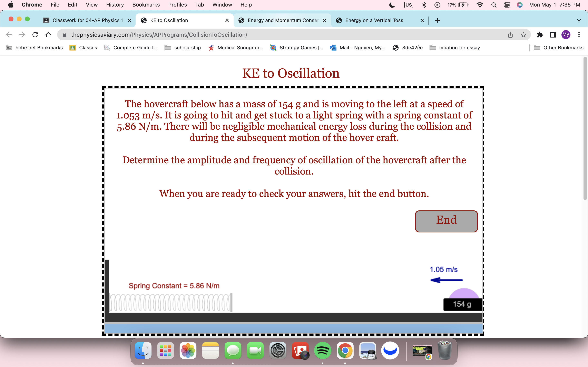
Task: Click the End button
Action: coord(446,221)
